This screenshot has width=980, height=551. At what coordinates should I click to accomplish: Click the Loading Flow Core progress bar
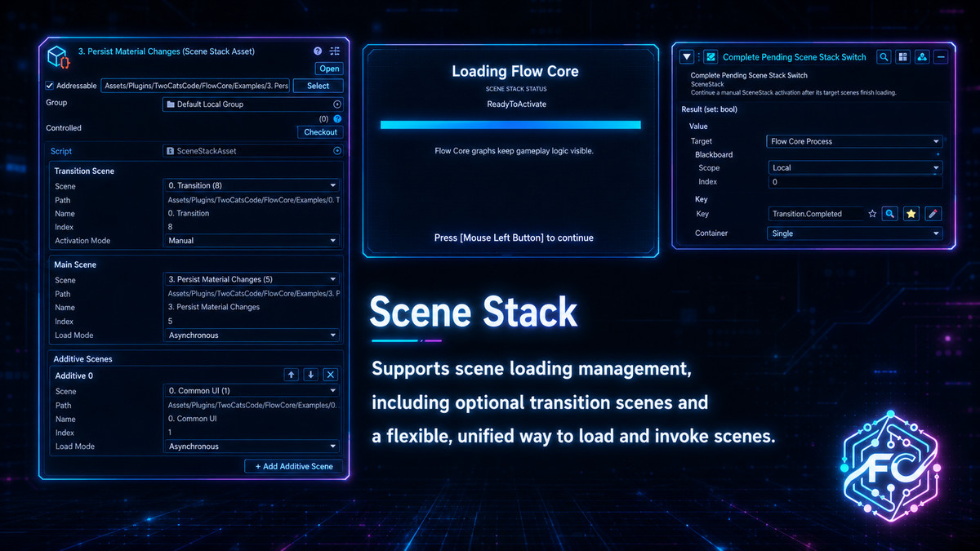(x=510, y=125)
